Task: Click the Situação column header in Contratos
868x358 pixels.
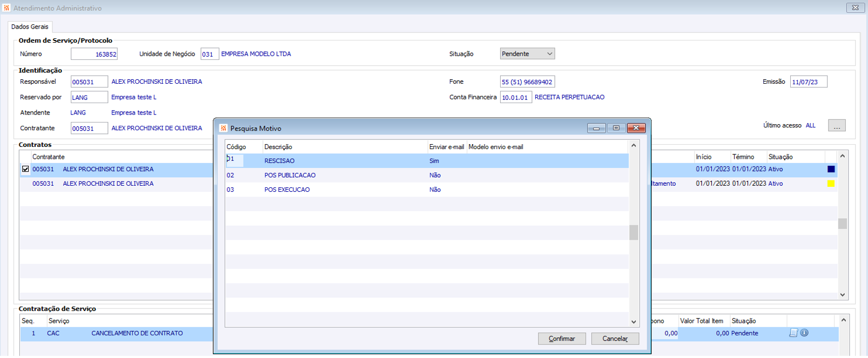Action: point(780,157)
